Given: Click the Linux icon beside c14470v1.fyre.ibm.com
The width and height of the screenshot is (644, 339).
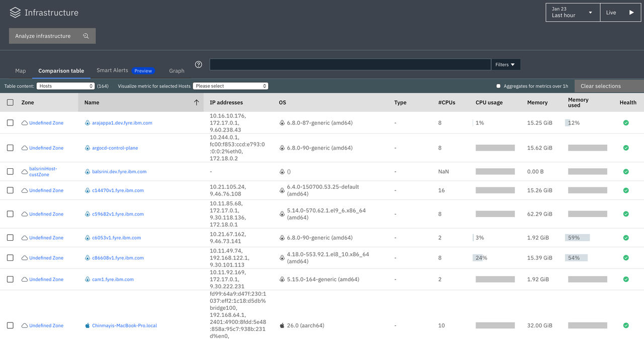Looking at the screenshot, I should (x=88, y=190).
